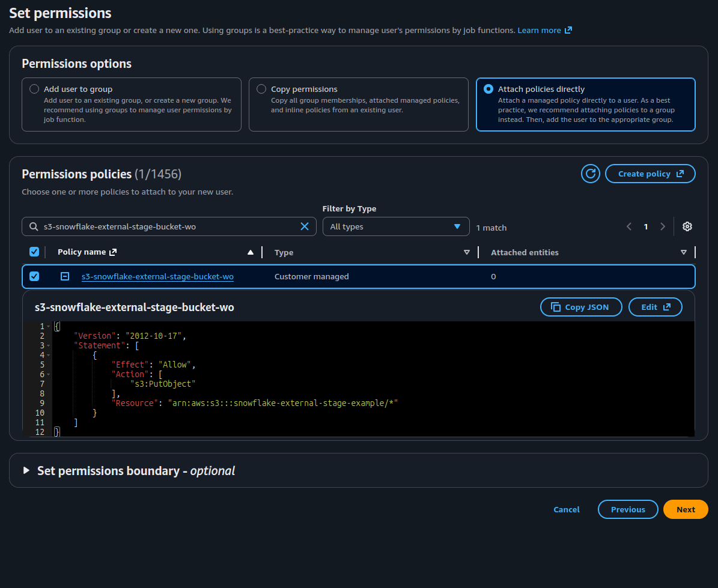Image resolution: width=718 pixels, height=588 pixels.
Task: Click the Next button
Action: click(x=686, y=509)
